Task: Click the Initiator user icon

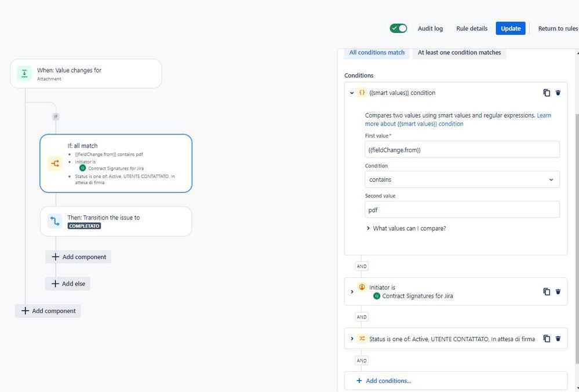Action: point(362,287)
